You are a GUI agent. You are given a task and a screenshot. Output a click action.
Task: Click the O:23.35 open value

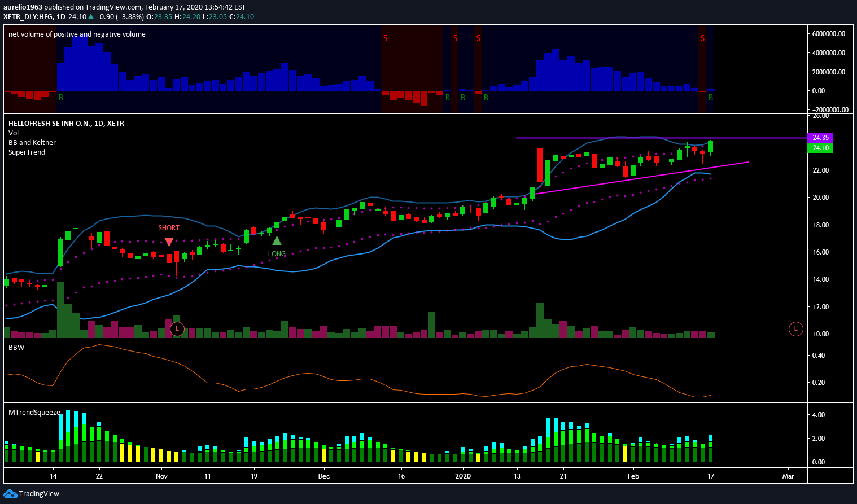pyautogui.click(x=159, y=17)
